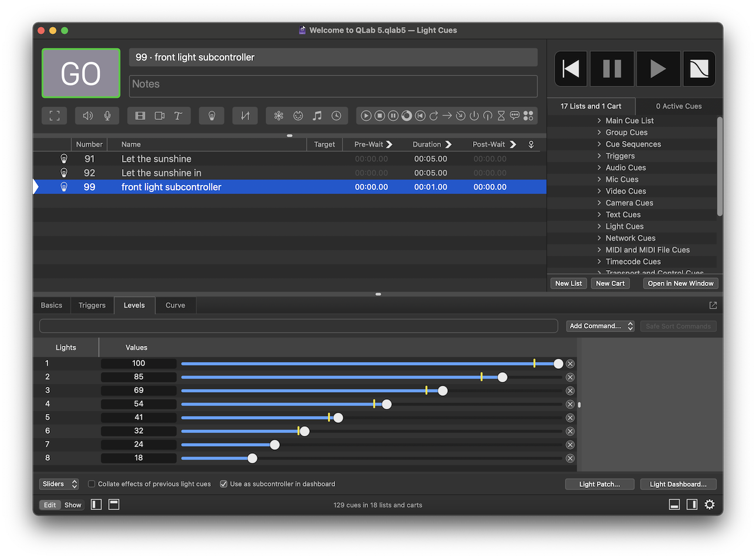756x559 pixels.
Task: Open the Add Command dropdown
Action: 600,326
